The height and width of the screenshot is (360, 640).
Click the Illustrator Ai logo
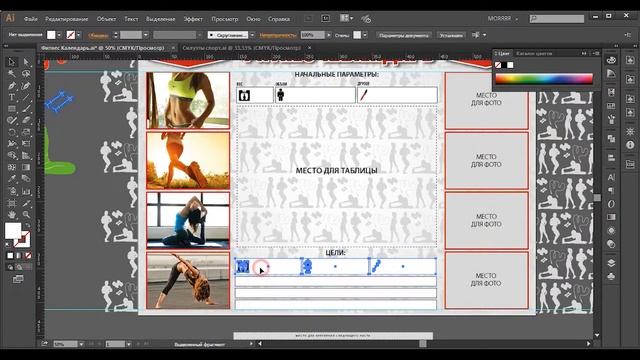pos(10,18)
